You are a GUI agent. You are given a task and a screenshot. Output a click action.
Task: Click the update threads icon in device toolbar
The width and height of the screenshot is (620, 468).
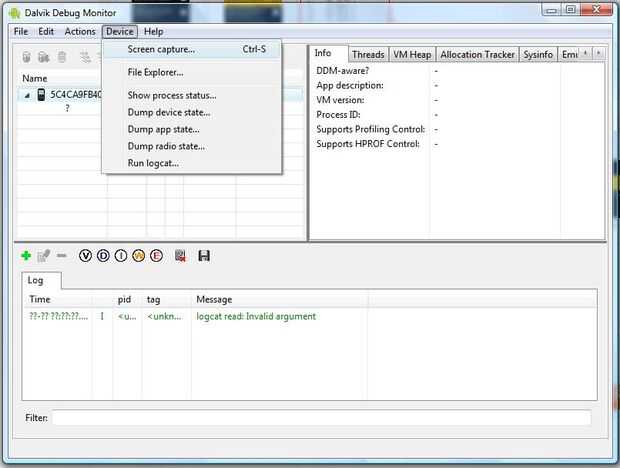coord(85,57)
